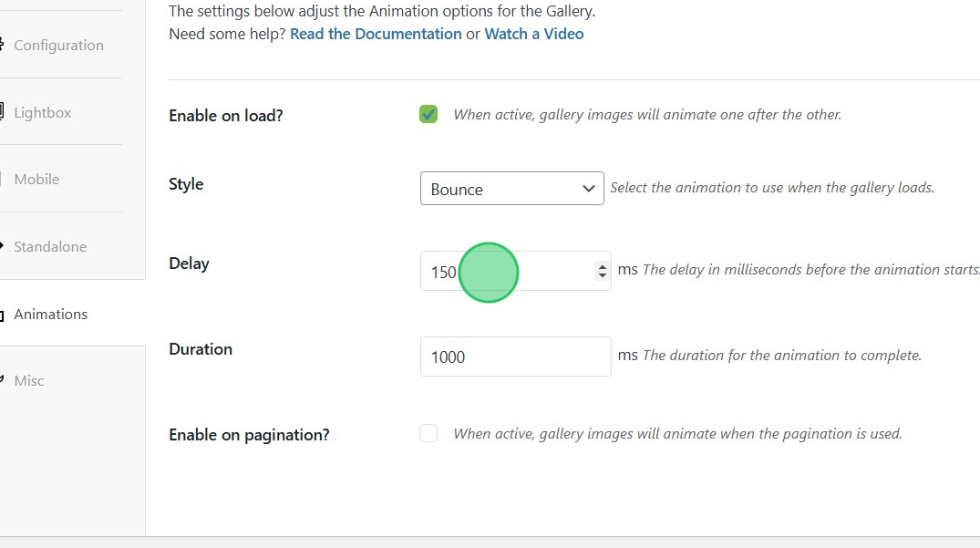The width and height of the screenshot is (980, 548).
Task: Open the Configuration tab
Action: tap(58, 46)
